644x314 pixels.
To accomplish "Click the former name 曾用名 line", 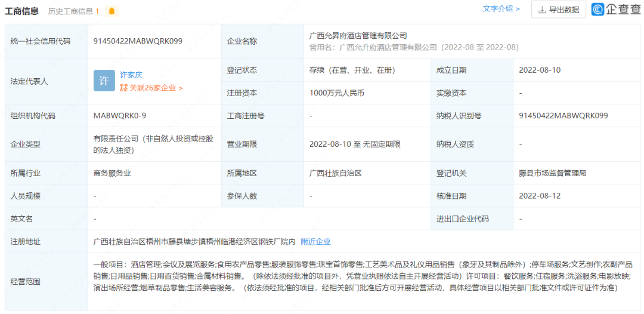I will click(x=414, y=47).
